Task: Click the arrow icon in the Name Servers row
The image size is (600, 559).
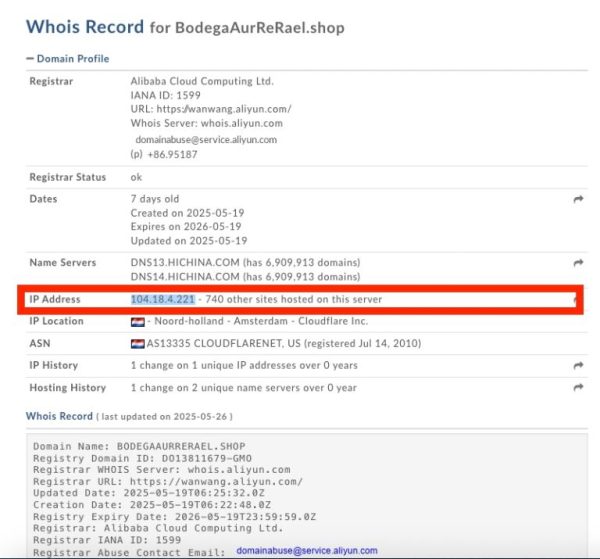Action: [x=577, y=263]
